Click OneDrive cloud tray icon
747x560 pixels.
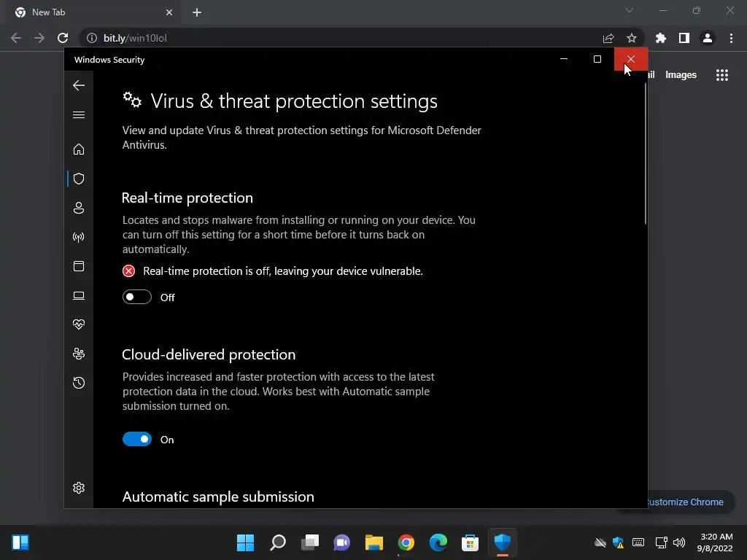(600, 542)
